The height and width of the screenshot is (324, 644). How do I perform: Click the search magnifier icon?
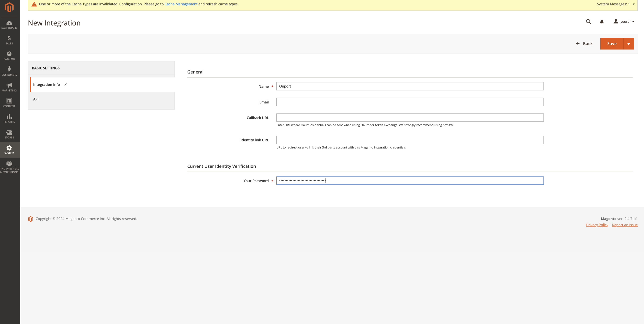pos(588,22)
